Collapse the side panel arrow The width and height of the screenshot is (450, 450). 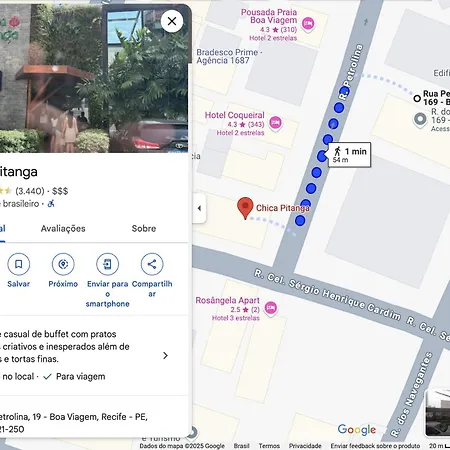[x=199, y=208]
